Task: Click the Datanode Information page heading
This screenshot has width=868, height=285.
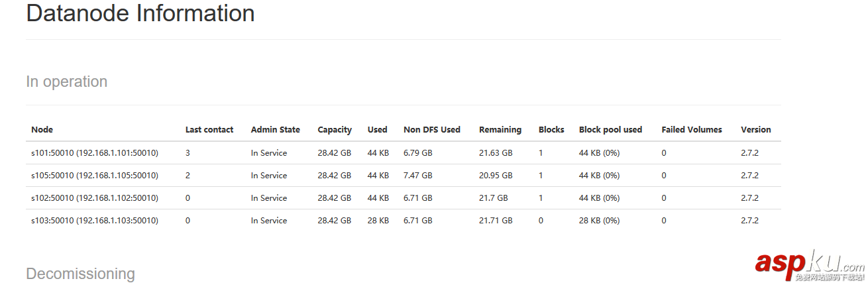Action: coord(140,14)
